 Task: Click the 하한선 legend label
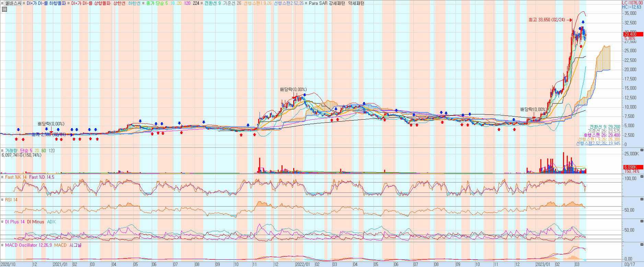point(134,3)
